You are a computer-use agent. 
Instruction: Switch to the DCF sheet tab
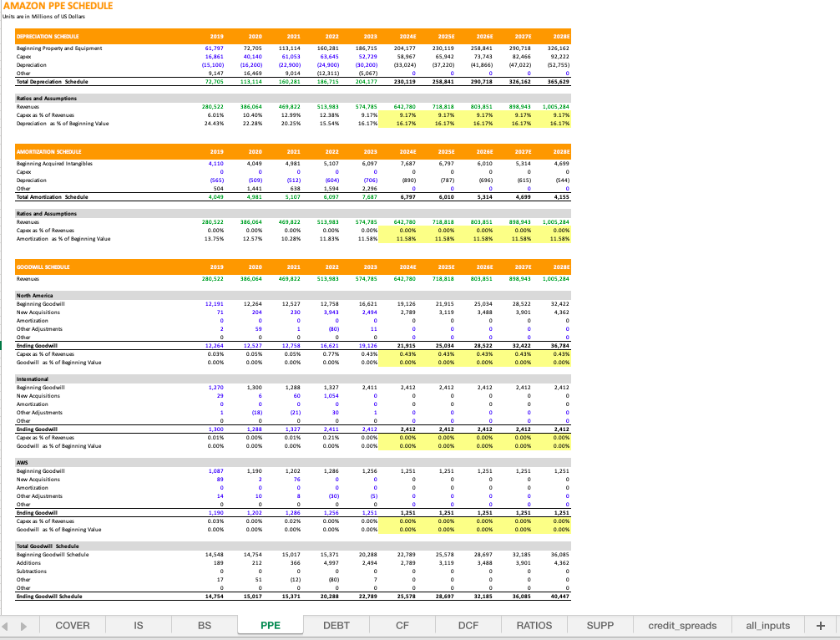pos(468,626)
